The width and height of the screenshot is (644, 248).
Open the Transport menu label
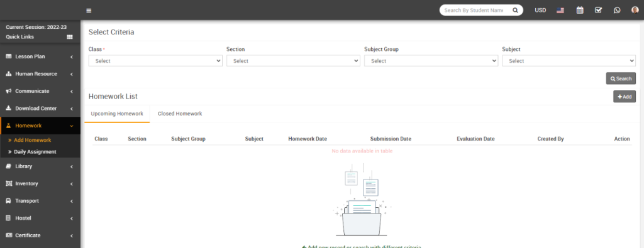pyautogui.click(x=27, y=201)
